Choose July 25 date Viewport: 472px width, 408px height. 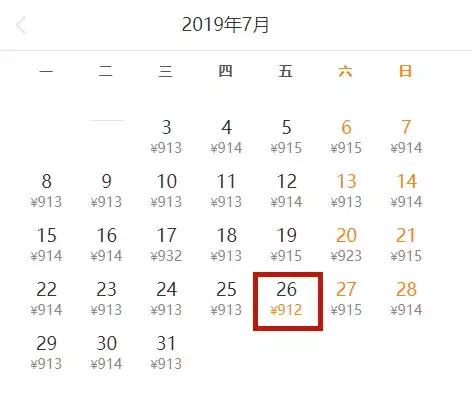(x=226, y=299)
